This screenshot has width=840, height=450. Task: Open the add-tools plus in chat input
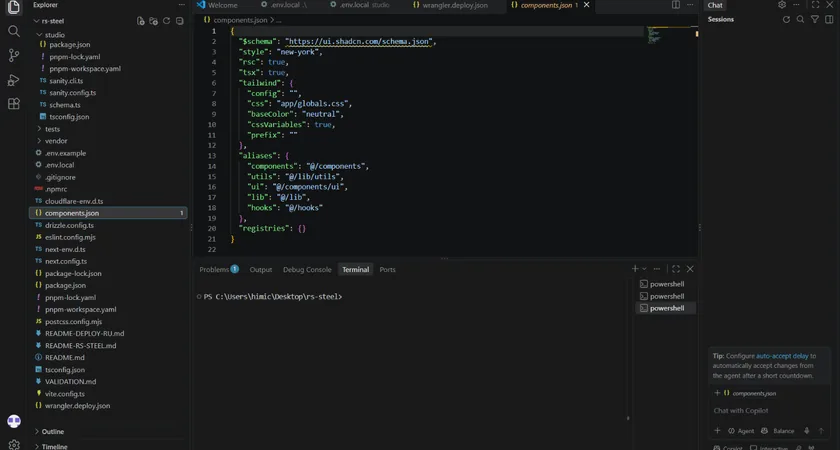click(717, 431)
